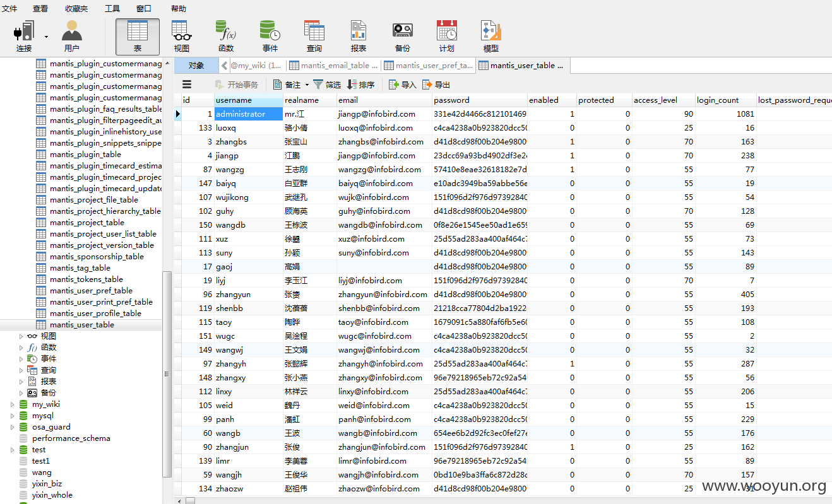Expand the my_wiki database node
832x504 pixels.
12,404
